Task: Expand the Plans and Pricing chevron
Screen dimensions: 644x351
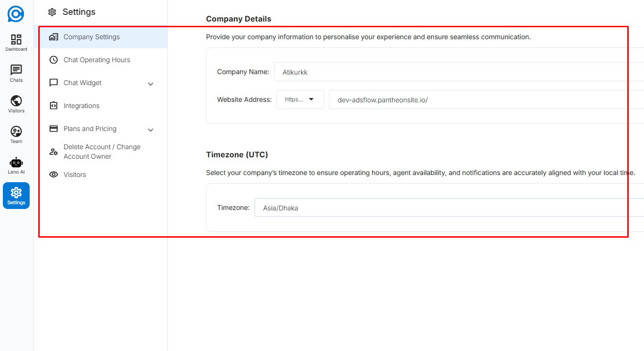Action: [151, 130]
